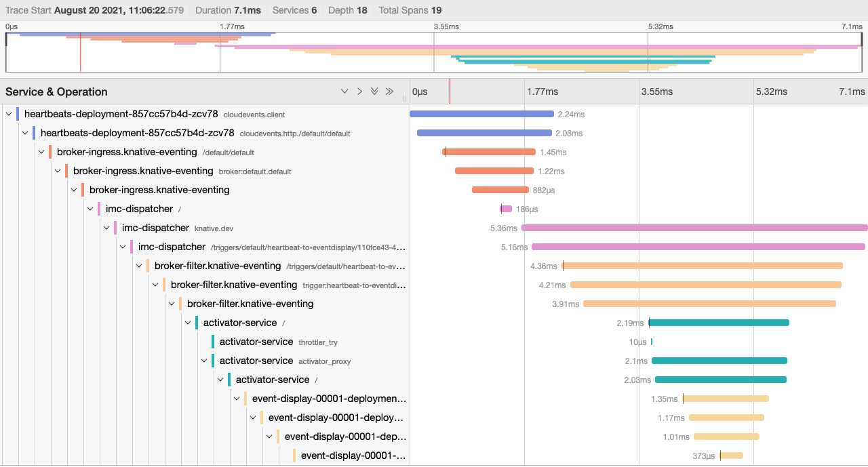Click the Expand +1 level chevron-down icon
This screenshot has height=467, width=868.
[x=344, y=92]
